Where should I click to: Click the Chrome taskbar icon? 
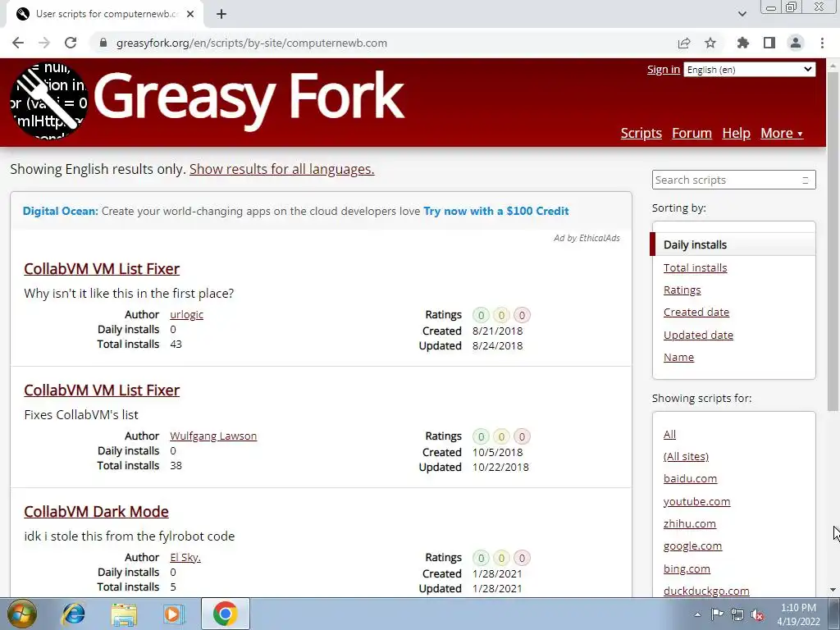(x=225, y=614)
